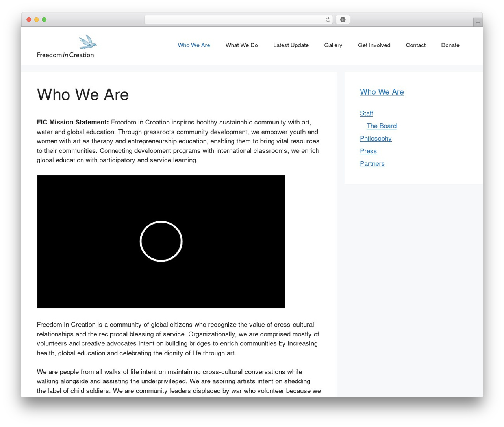Follow the sidebar Who We Are heading link
The width and height of the screenshot is (504, 427).
point(382,92)
